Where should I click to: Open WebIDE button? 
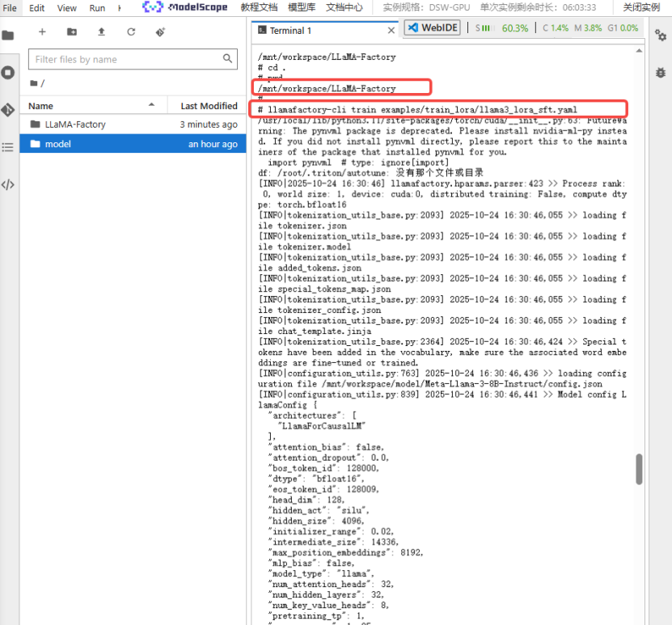tap(433, 27)
